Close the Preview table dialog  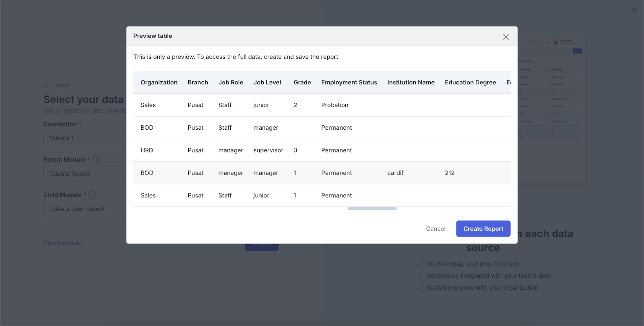point(506,37)
